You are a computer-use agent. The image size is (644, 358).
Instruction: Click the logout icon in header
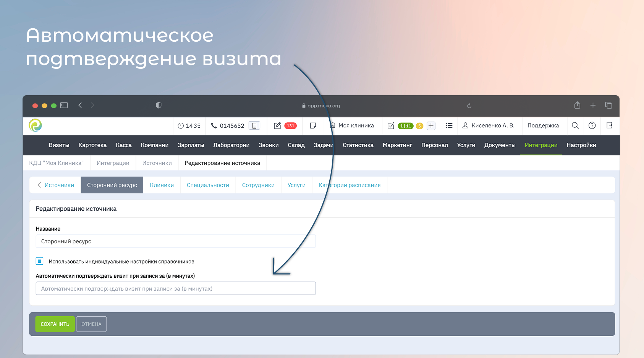point(609,125)
